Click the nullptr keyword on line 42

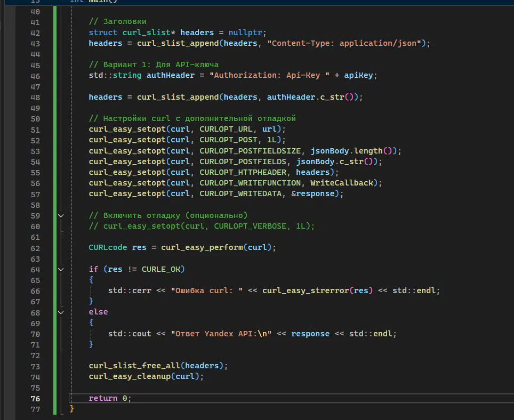point(246,33)
